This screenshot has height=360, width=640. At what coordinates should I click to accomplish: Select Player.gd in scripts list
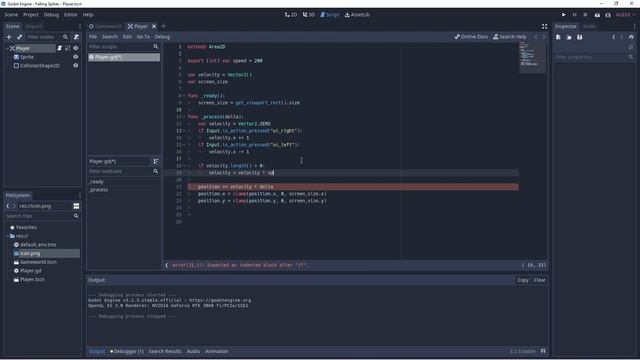[x=124, y=57]
